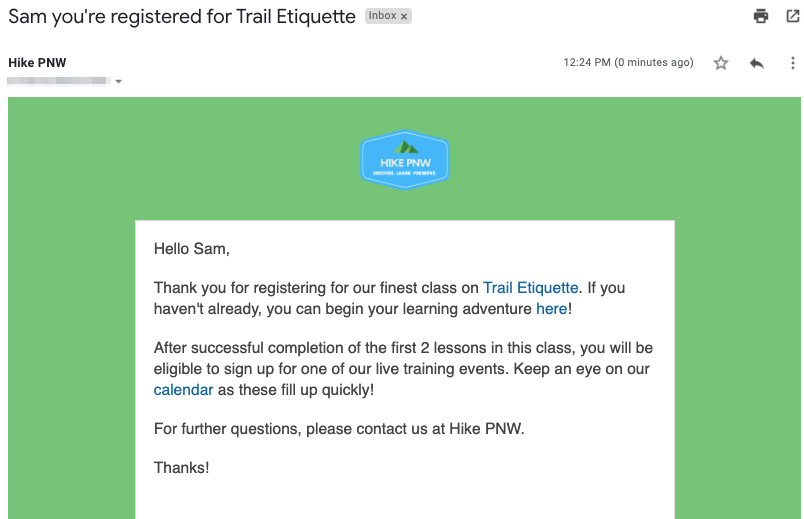Click the blurred sender email address
Screen dimensions: 804x519
(x=58, y=81)
